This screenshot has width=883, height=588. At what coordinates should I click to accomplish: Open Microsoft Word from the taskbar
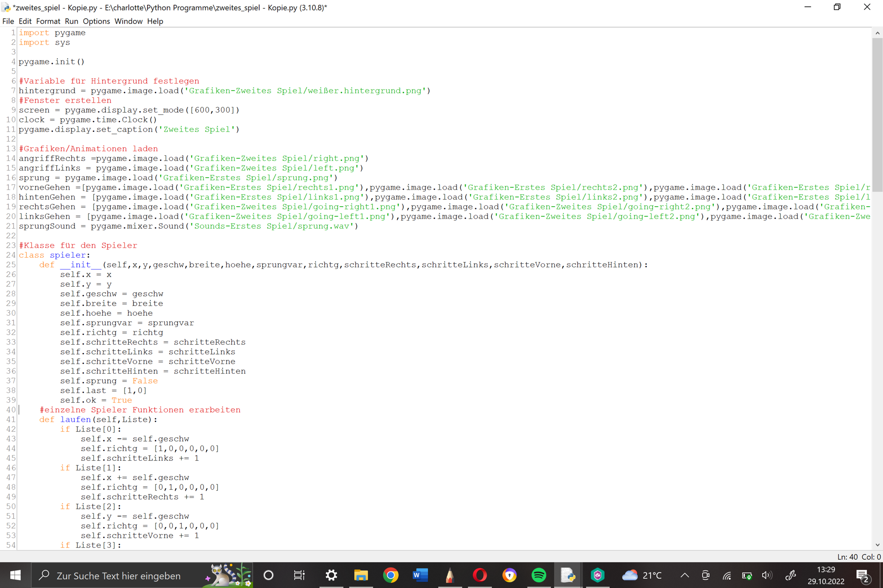point(420,575)
